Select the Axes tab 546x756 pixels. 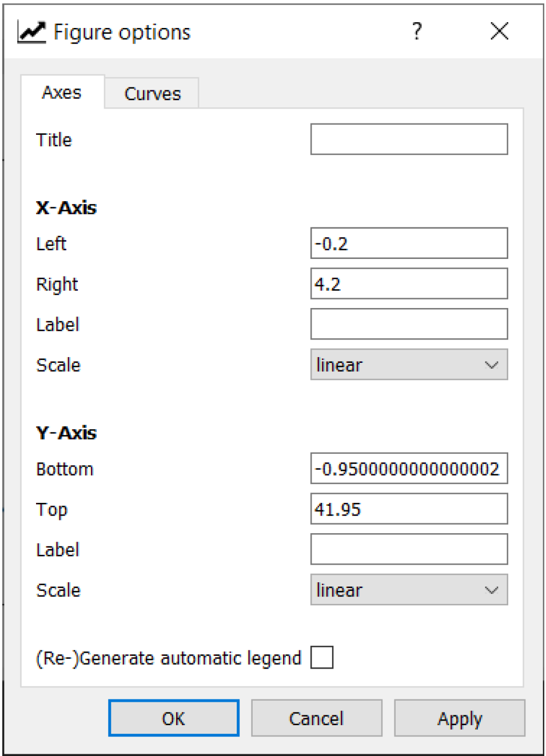pos(62,93)
